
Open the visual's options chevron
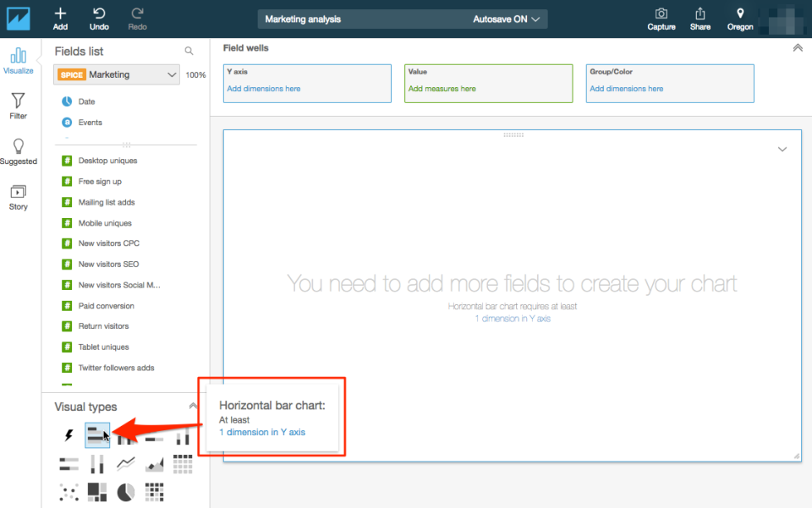click(782, 148)
